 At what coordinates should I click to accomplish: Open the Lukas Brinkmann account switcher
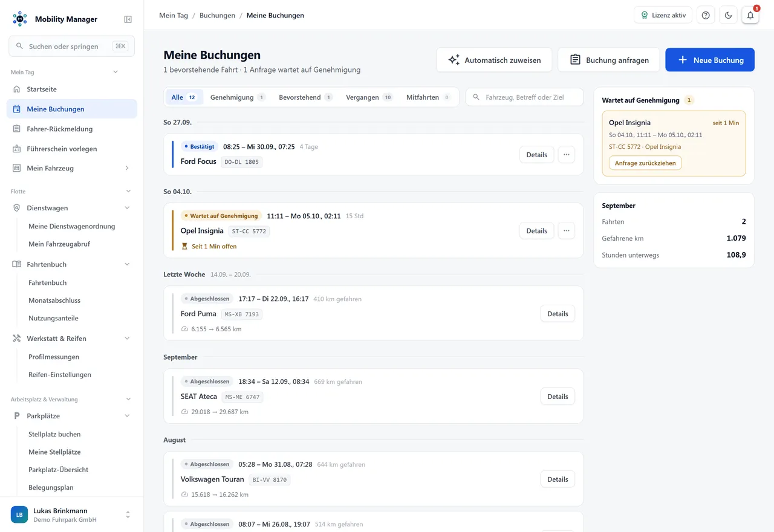pos(72,514)
